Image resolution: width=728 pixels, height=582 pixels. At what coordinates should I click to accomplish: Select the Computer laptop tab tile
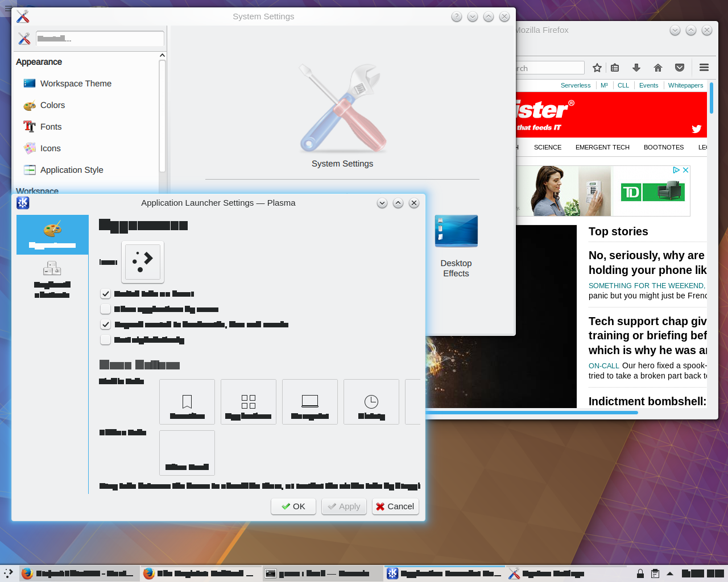tap(310, 402)
